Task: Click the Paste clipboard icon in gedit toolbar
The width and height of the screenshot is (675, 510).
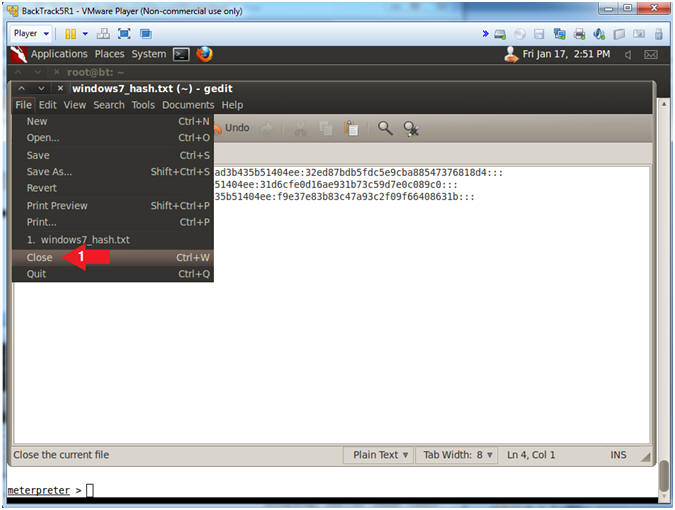Action: click(351, 128)
